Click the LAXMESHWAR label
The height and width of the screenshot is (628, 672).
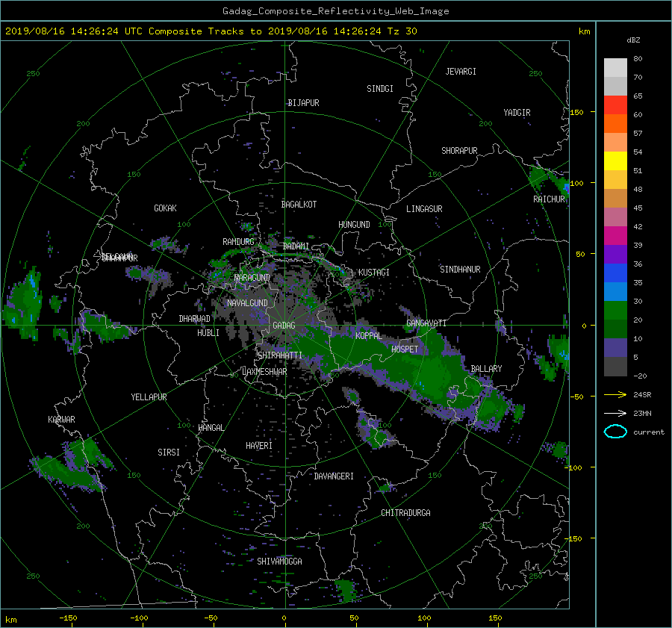264,372
